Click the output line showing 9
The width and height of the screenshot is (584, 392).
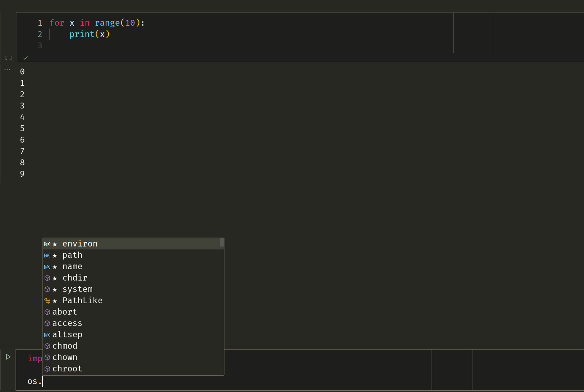[22, 174]
